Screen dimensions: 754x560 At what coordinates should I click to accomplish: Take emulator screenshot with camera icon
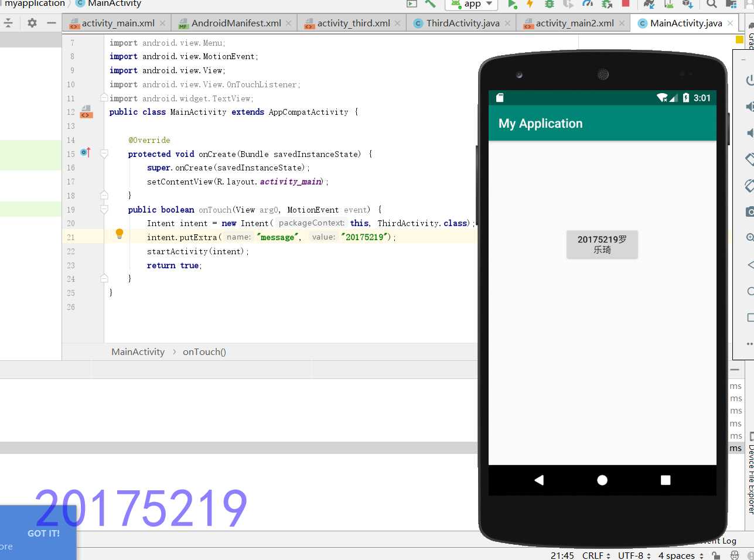[x=749, y=211]
